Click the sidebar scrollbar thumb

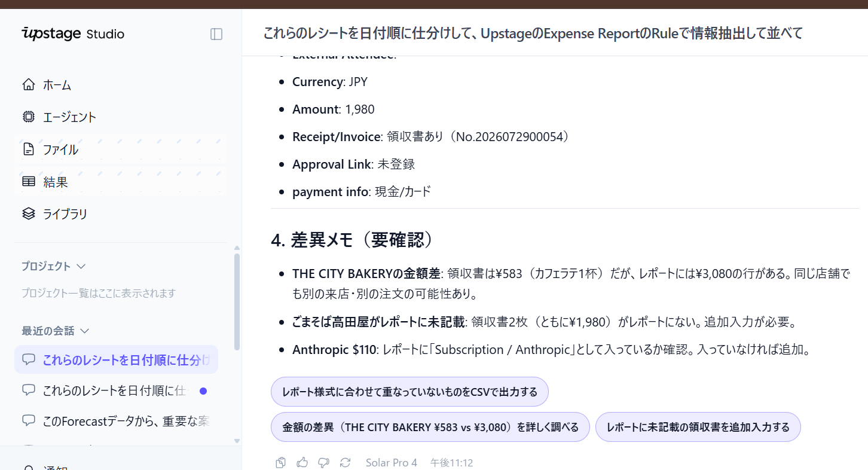pyautogui.click(x=237, y=301)
